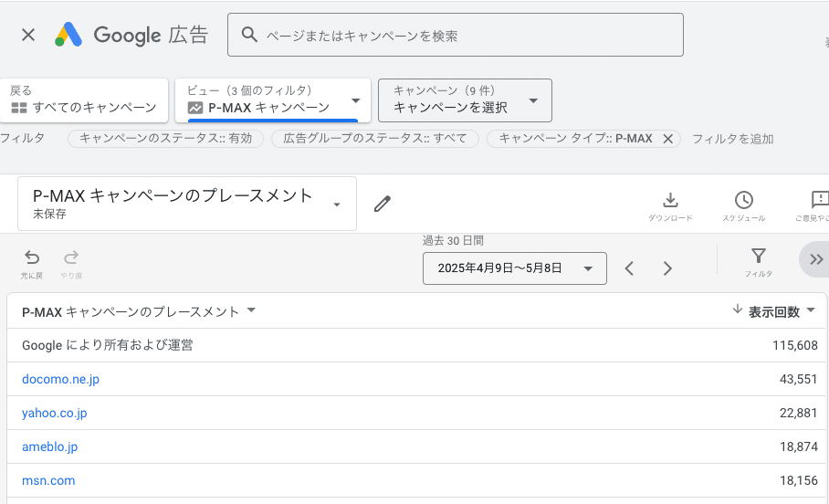
Task: Open the キャンペーンを選択 dropdown
Action: coord(465,100)
